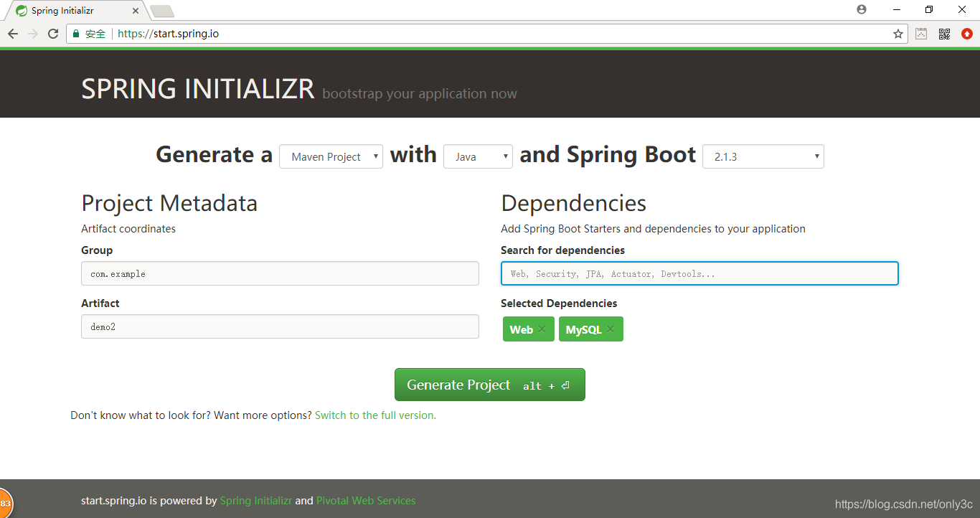Click the Selected Dependencies label
This screenshot has height=518, width=980.
(x=559, y=303)
